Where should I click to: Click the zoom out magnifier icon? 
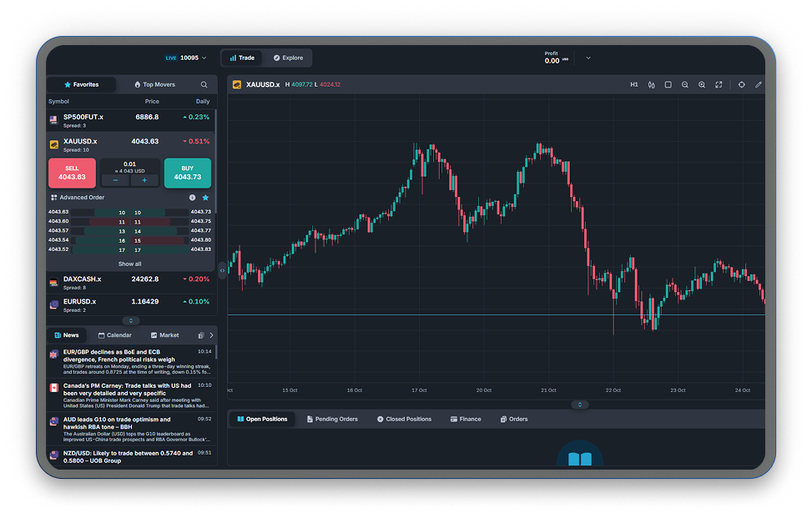click(x=685, y=84)
